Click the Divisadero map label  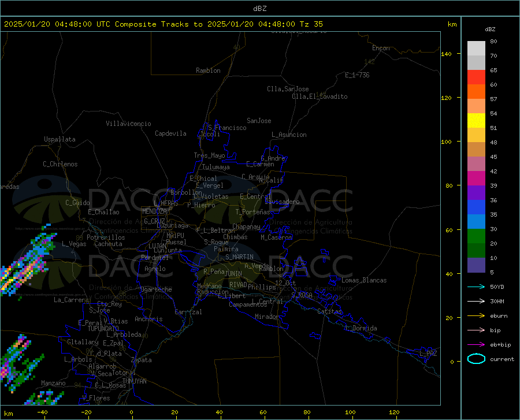click(282, 202)
